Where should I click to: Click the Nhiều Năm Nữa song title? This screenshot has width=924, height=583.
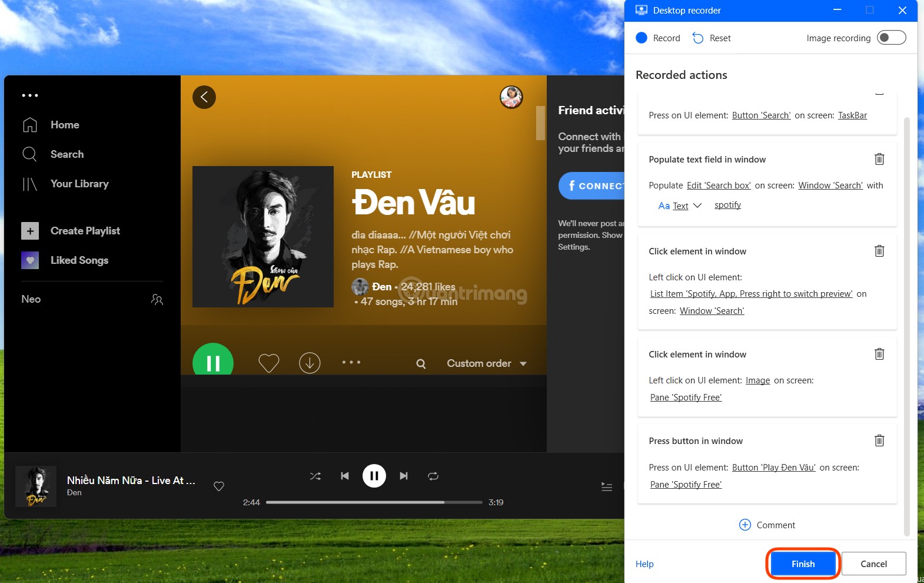coord(131,481)
